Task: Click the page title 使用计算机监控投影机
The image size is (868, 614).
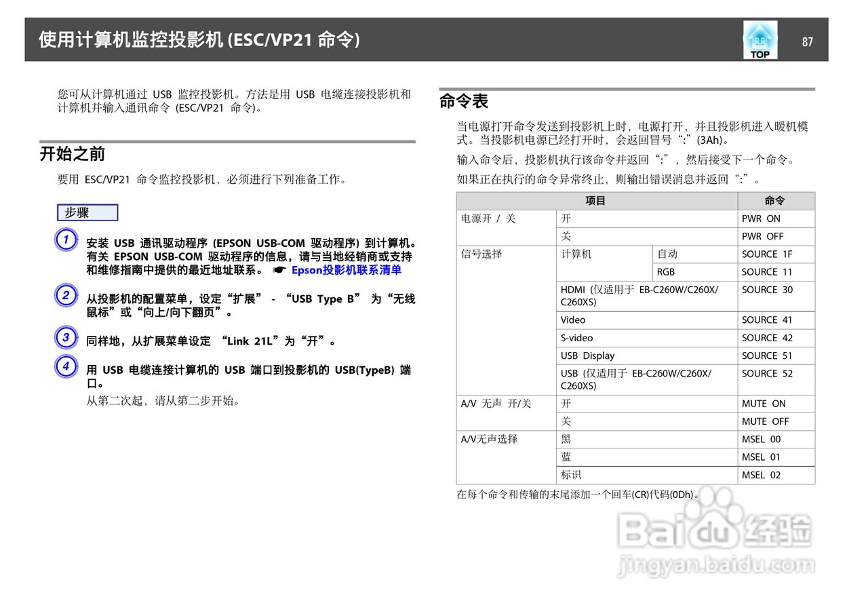Action: click(x=130, y=40)
